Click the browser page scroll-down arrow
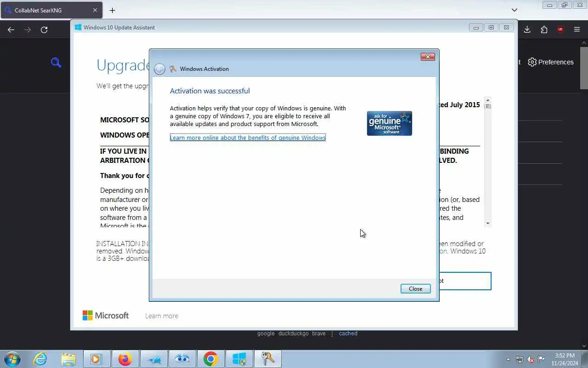 584,346
